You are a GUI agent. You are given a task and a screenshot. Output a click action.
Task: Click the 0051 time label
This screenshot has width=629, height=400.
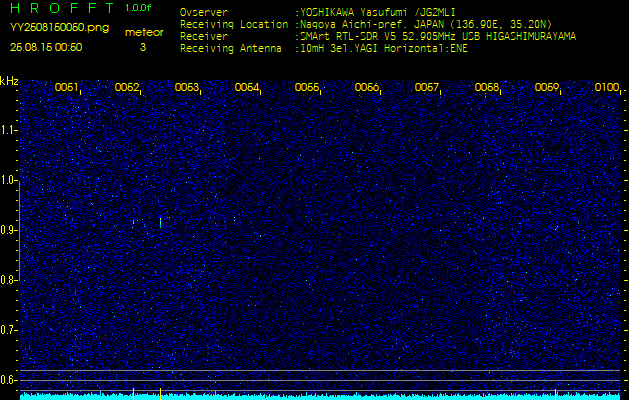pyautogui.click(x=67, y=87)
